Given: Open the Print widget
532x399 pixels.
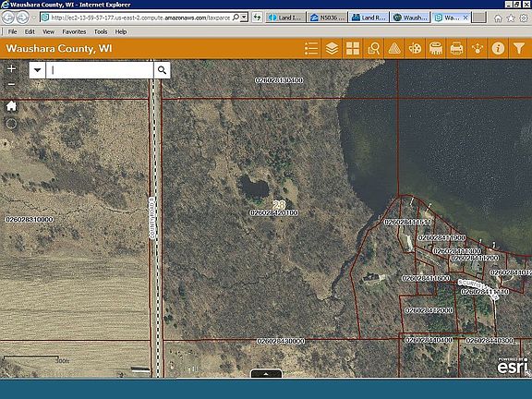Looking at the screenshot, I should click(456, 49).
